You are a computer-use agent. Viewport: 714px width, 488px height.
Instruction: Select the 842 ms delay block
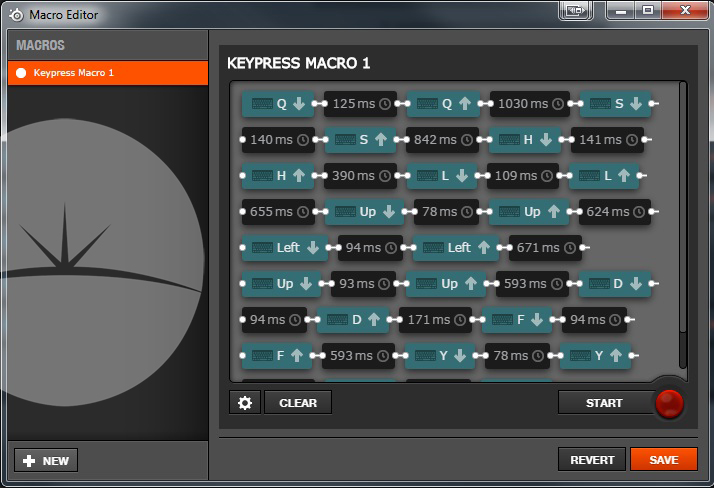(442, 140)
